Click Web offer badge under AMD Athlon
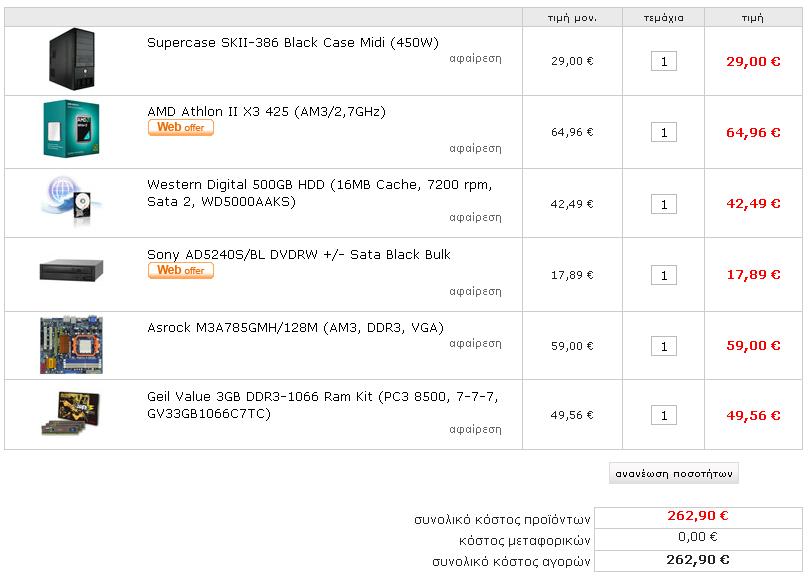Screen dimensions: 810x579 181,128
